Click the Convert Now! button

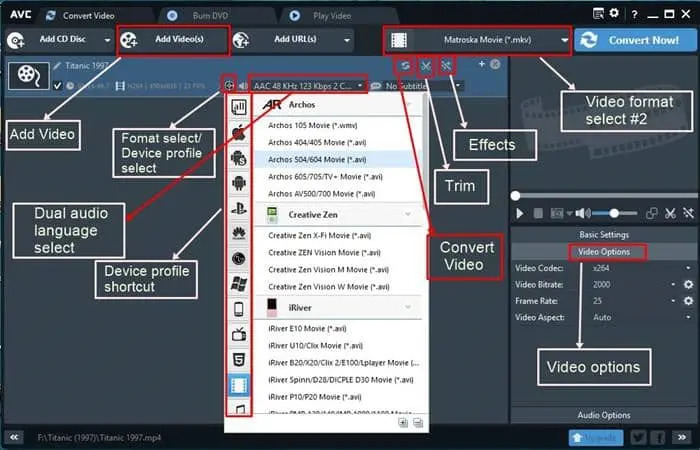coord(636,40)
